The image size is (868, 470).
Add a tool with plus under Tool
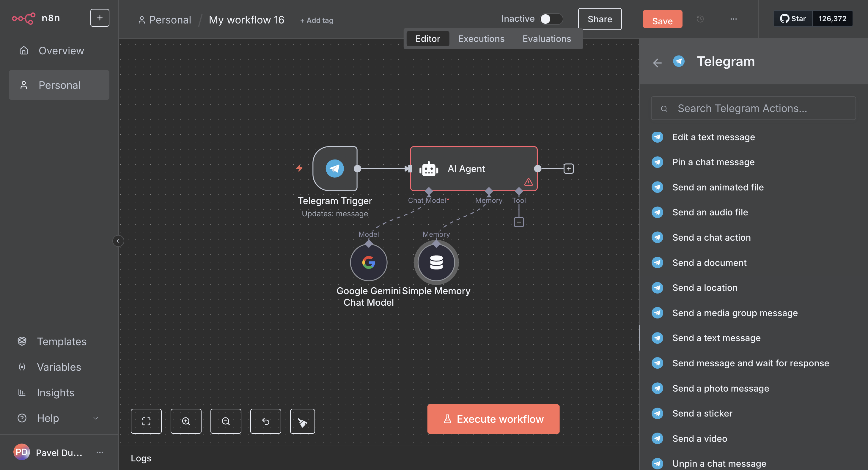pos(519,222)
